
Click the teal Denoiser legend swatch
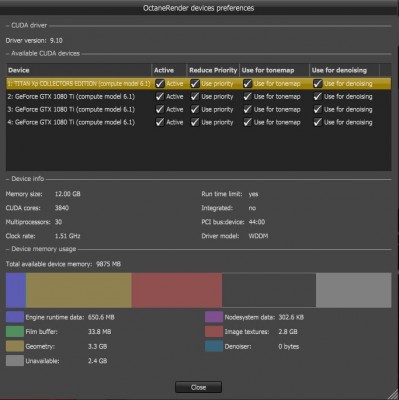214,346
